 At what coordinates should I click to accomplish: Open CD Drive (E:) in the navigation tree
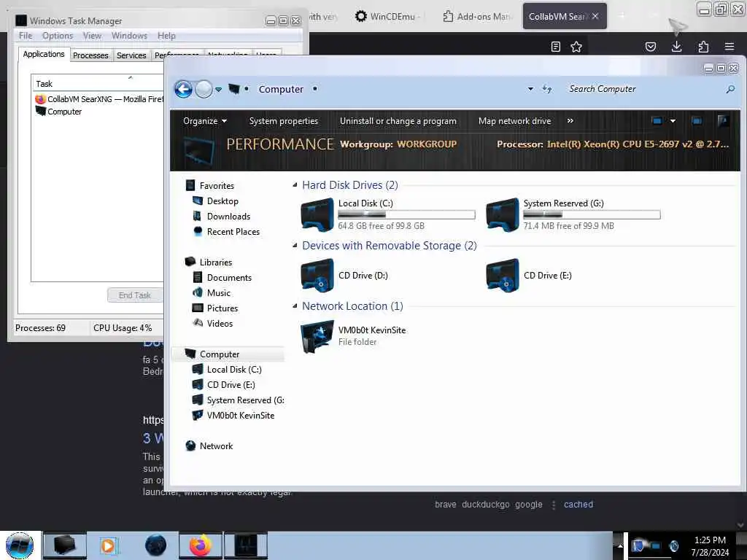coord(231,385)
